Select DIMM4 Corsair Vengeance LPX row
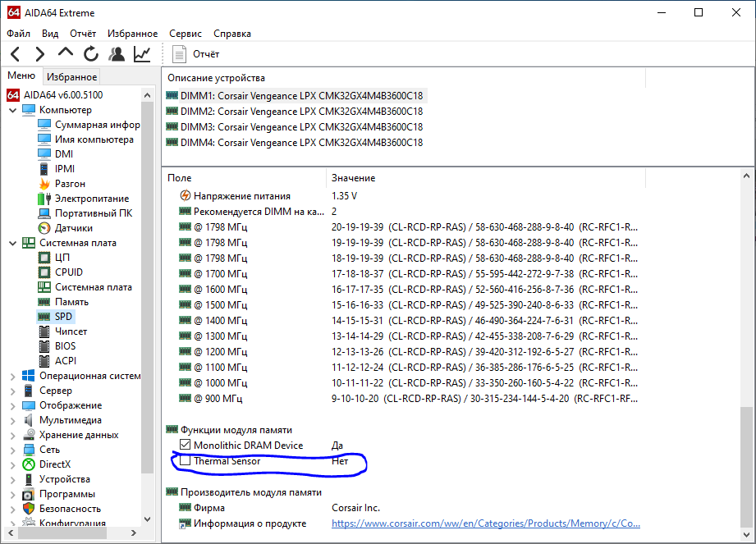This screenshot has height=544, width=756. 295,143
